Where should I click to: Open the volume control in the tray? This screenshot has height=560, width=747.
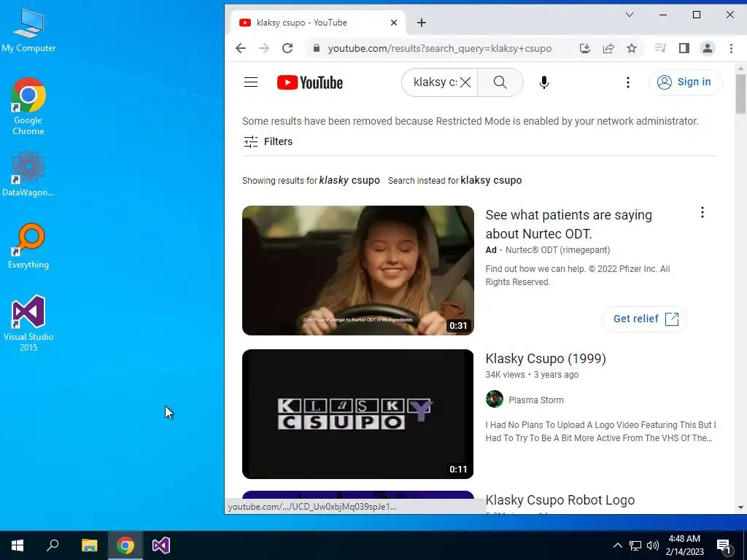point(653,545)
